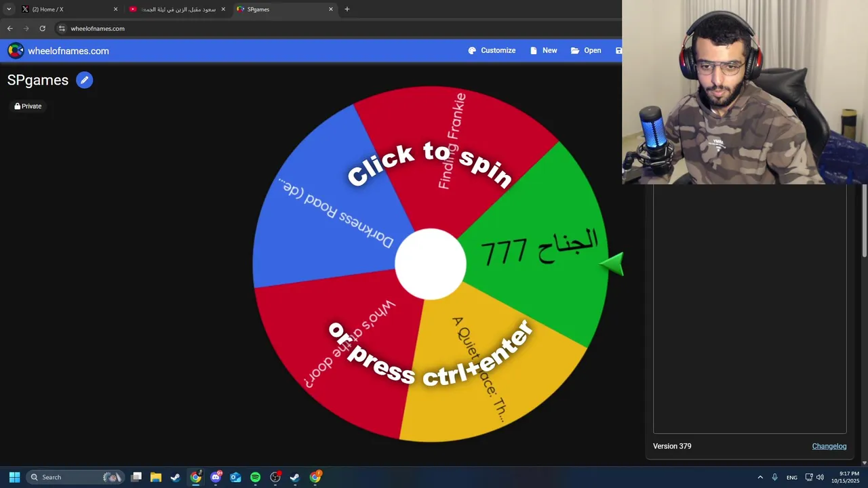Open Discord from the taskbar
The width and height of the screenshot is (868, 488).
216,477
